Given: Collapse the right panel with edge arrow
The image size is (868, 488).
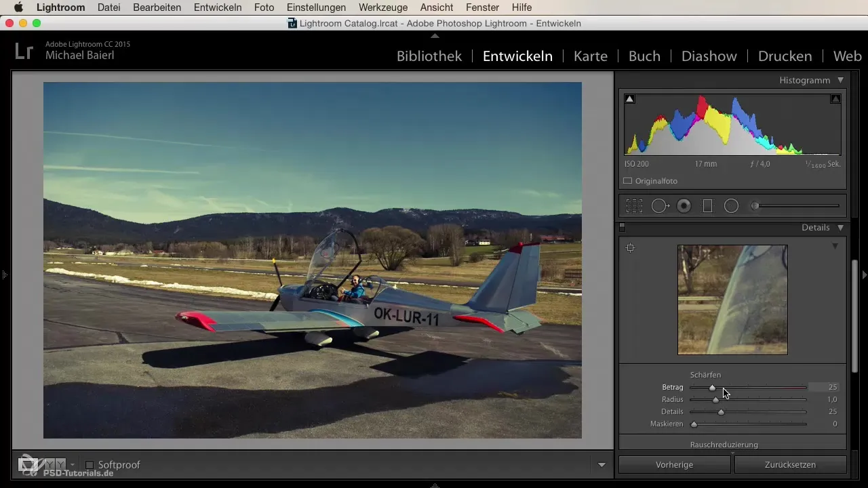Looking at the screenshot, I should [864, 275].
